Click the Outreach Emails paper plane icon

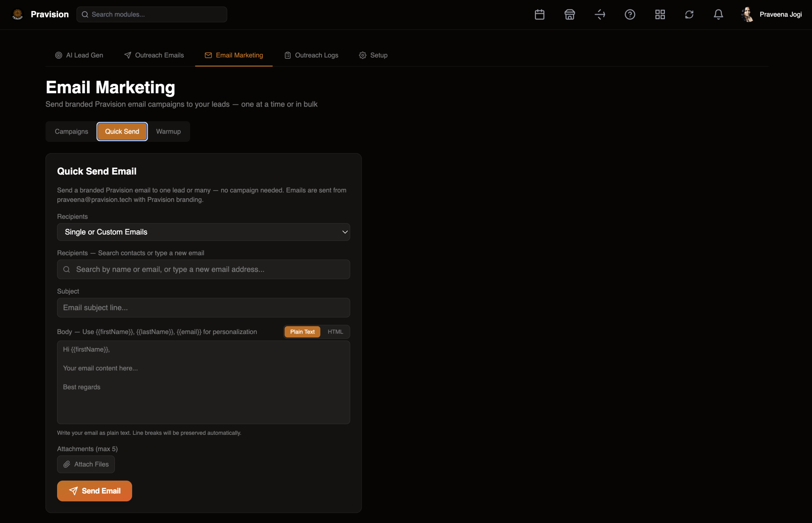[x=128, y=55]
